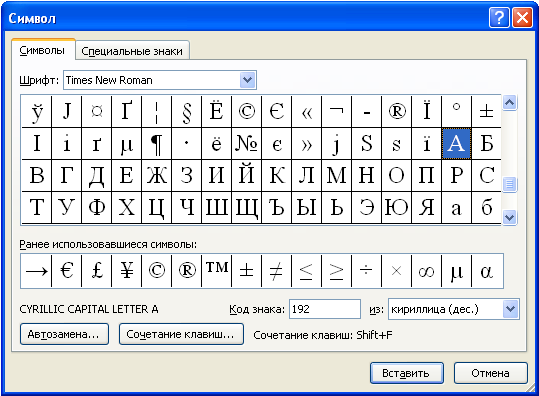The width and height of the screenshot is (539, 396).
Task: Expand the кириллица (дес.) encoding dropdown
Action: [x=510, y=309]
